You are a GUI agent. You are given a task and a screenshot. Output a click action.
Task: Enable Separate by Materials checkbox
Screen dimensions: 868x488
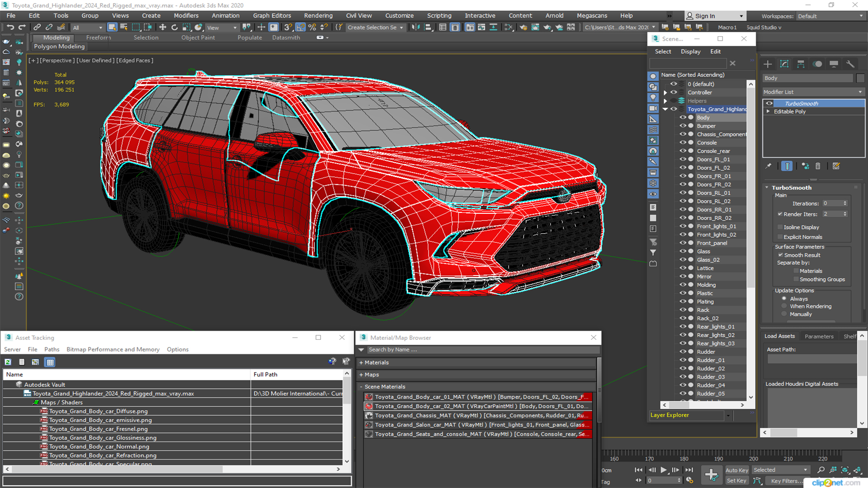(796, 271)
